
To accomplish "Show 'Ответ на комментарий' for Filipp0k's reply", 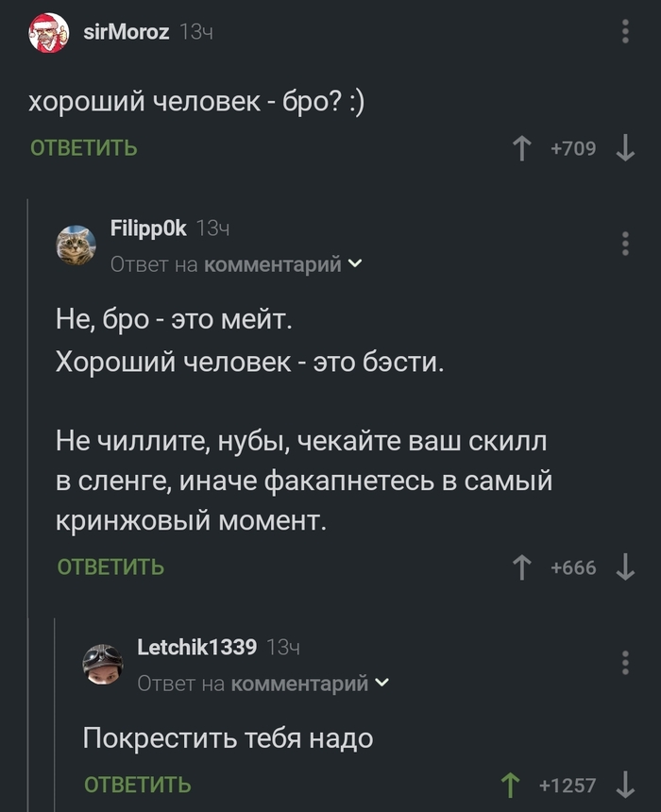I will click(x=227, y=264).
